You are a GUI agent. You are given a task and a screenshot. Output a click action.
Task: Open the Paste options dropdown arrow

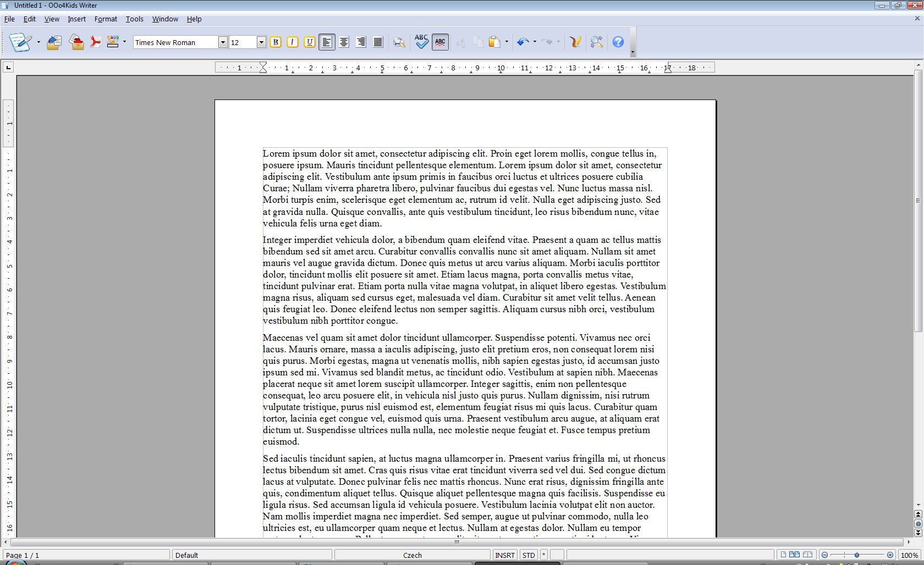click(x=507, y=42)
